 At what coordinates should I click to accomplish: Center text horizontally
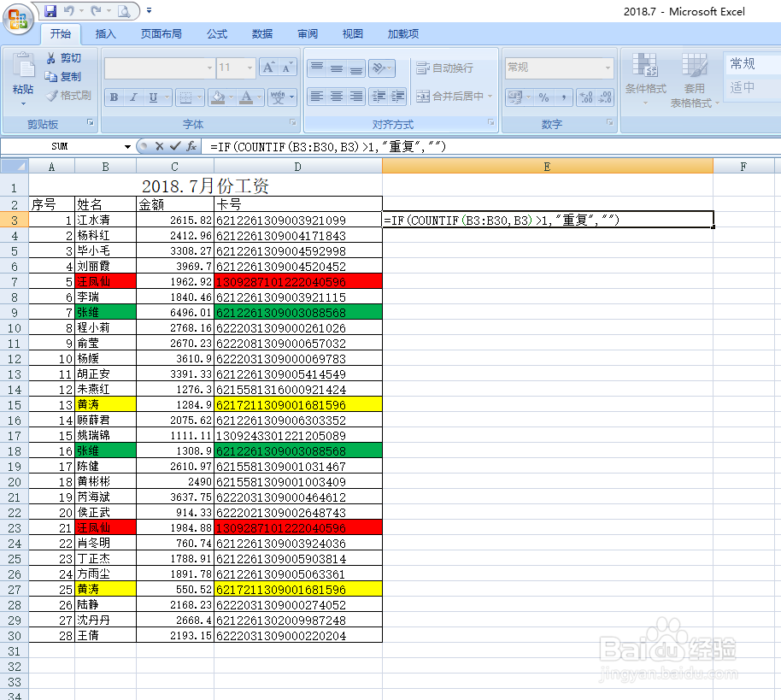click(336, 97)
